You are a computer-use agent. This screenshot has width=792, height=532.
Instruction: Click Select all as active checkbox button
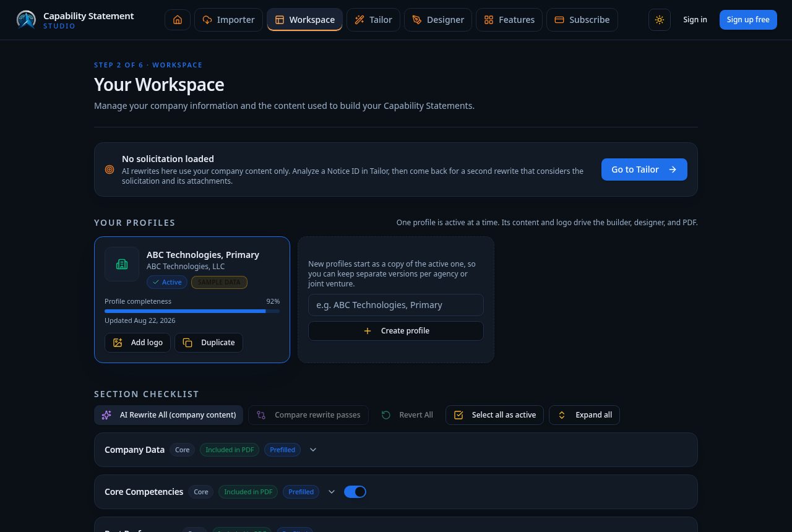click(494, 415)
